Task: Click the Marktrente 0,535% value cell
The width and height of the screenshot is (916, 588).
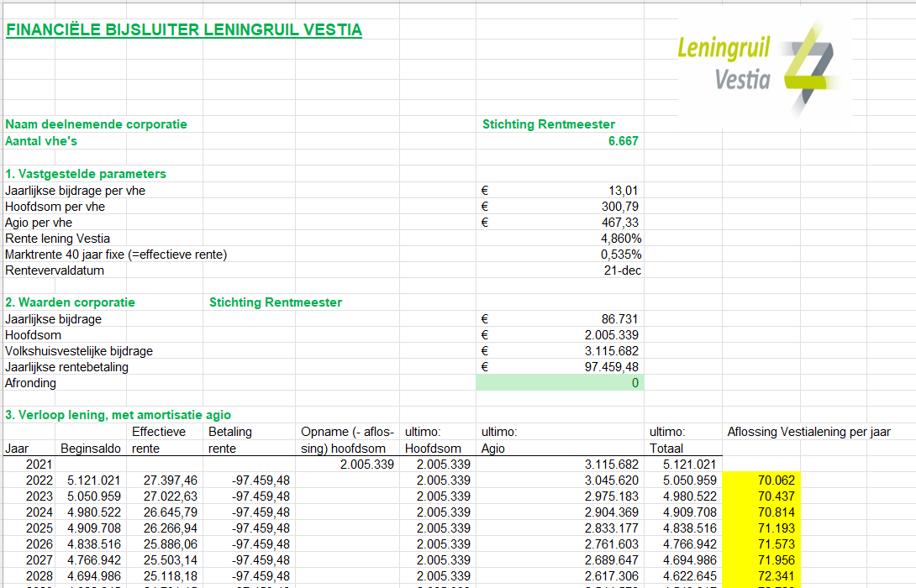Action: (560, 255)
